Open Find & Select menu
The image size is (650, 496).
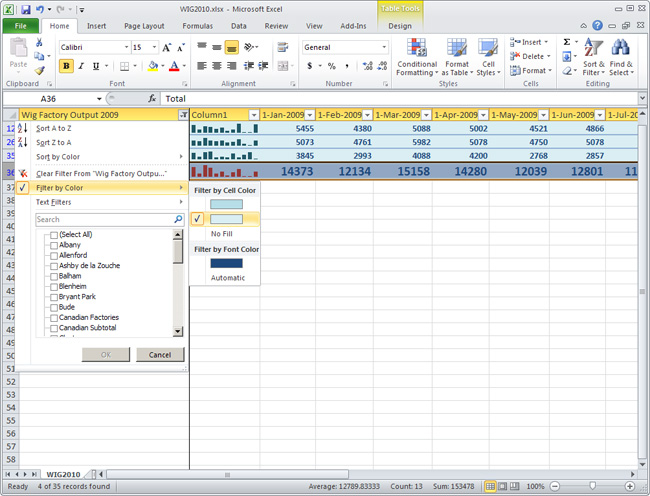coord(621,57)
